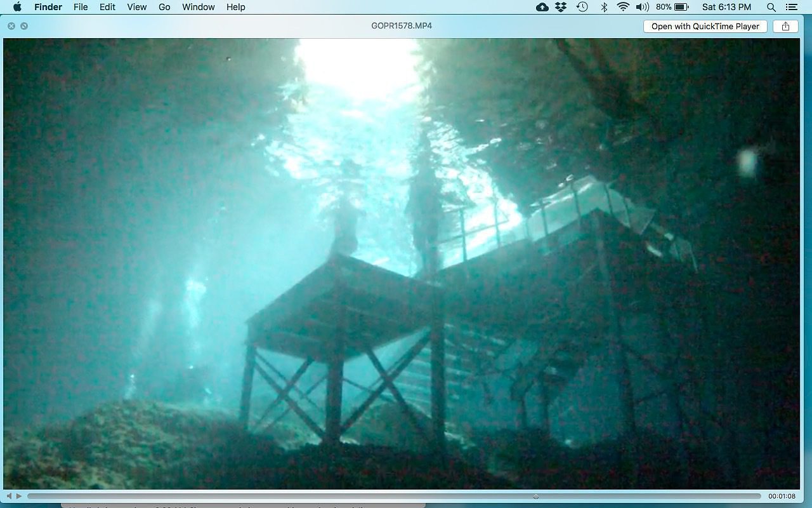
Task: Open the Apple menu
Action: click(x=17, y=7)
